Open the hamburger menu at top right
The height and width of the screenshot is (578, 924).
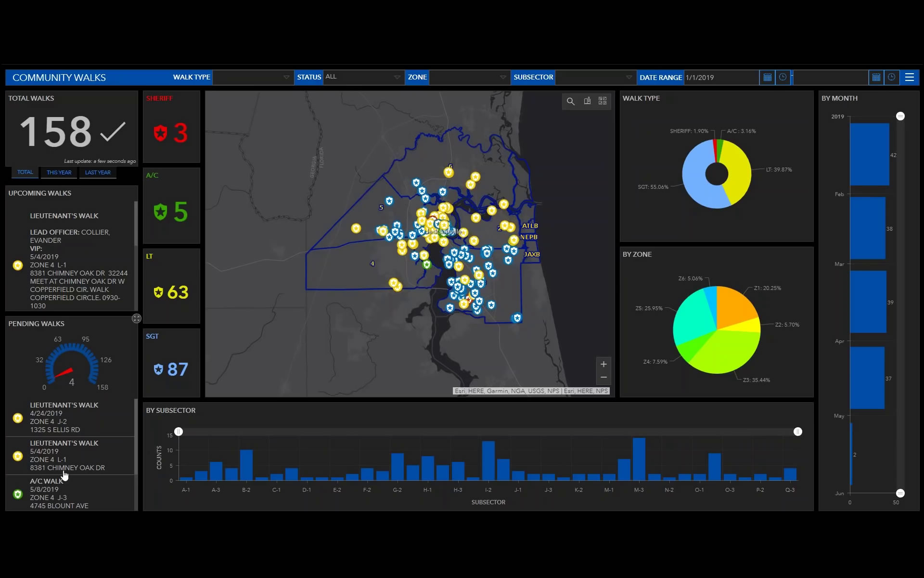tap(910, 77)
